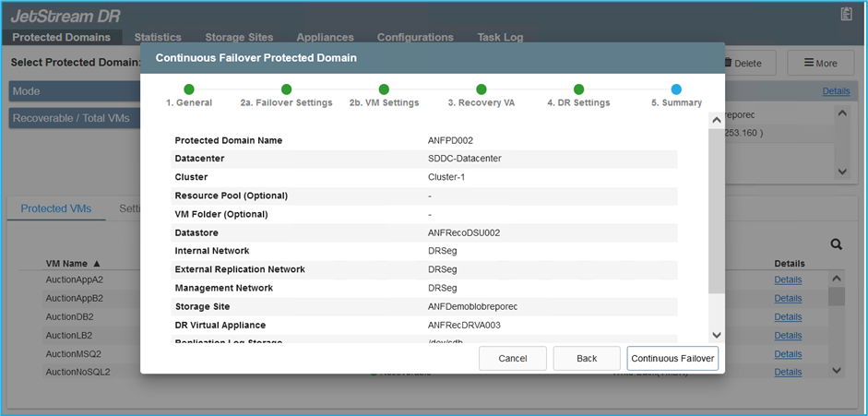Click the clipboard icon in the top-right corner
868x416 pixels.
(x=846, y=14)
